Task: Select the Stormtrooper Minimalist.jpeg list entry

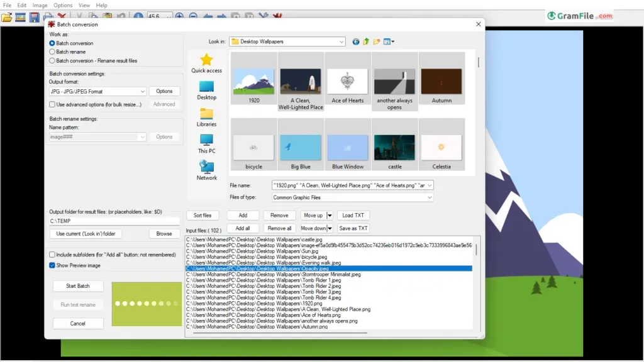Action: click(329, 274)
